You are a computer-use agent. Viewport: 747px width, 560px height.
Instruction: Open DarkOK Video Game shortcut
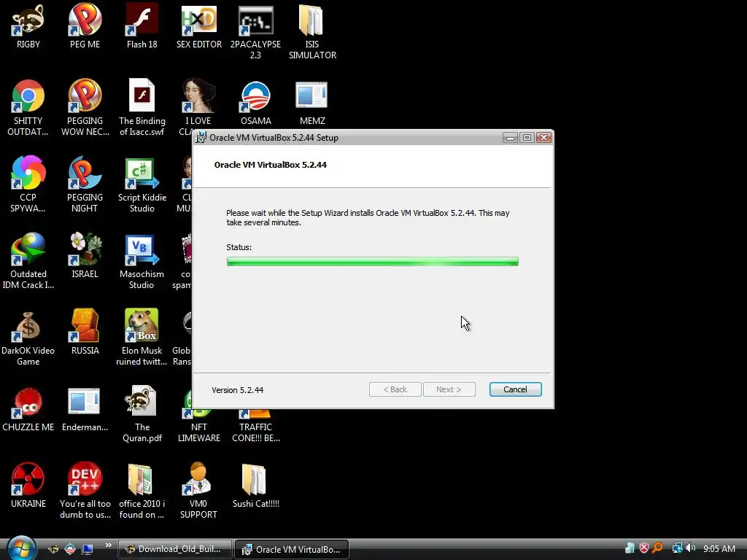click(x=28, y=338)
